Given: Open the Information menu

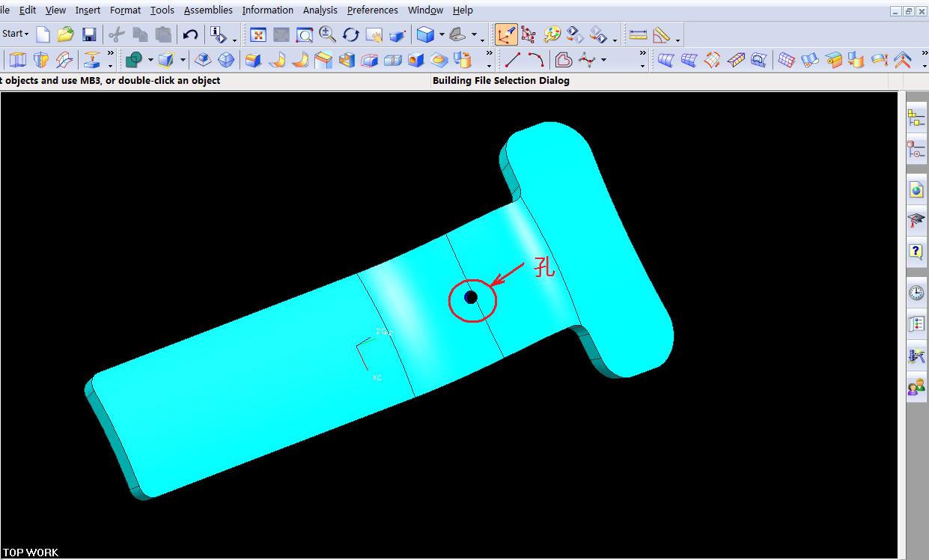Looking at the screenshot, I should pyautogui.click(x=267, y=10).
